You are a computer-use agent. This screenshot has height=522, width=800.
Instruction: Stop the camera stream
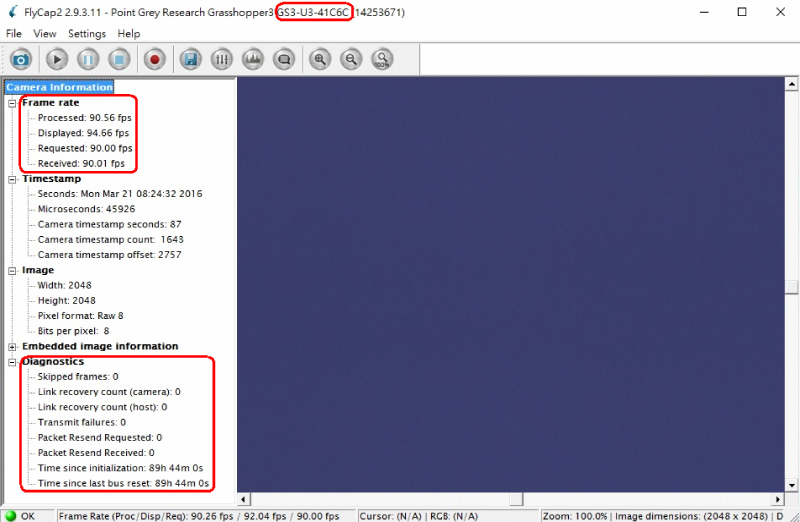click(x=119, y=59)
